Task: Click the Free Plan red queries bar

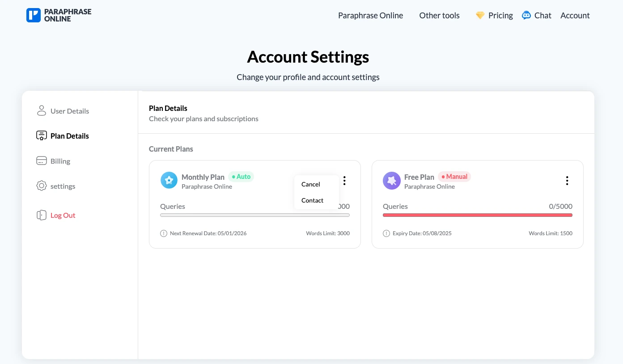Action: coord(477,215)
